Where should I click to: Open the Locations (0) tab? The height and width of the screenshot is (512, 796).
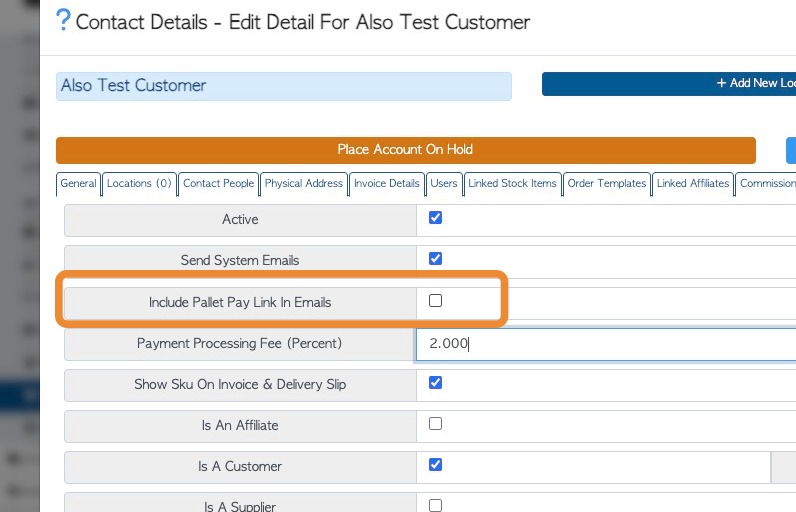click(x=139, y=184)
